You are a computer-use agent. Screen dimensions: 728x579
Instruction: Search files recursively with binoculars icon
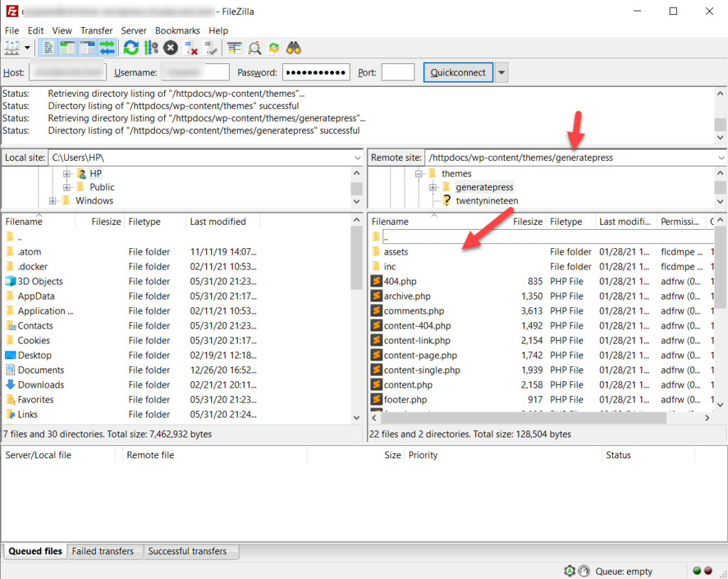tap(294, 48)
